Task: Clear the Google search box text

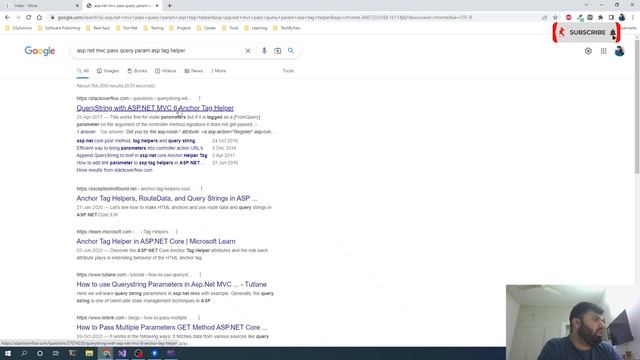Action: pos(248,51)
